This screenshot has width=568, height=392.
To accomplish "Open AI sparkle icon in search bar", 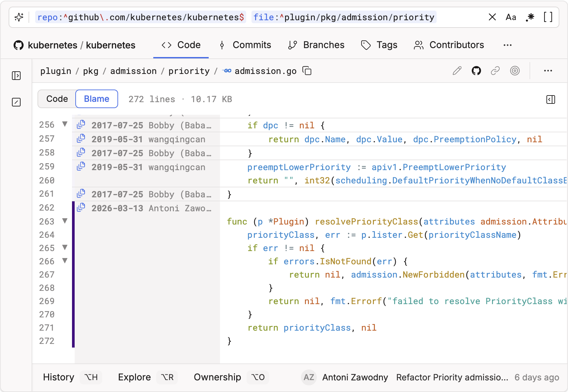I will click(x=19, y=17).
